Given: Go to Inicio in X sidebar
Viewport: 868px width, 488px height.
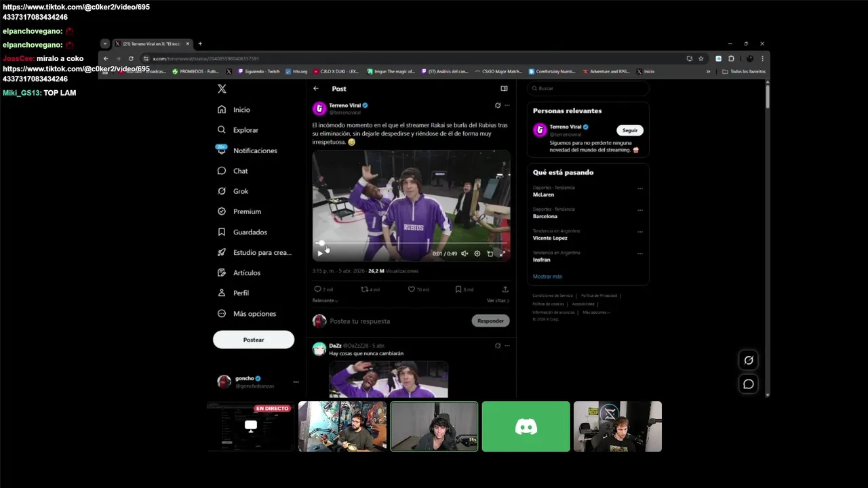Looking at the screenshot, I should pyautogui.click(x=234, y=109).
